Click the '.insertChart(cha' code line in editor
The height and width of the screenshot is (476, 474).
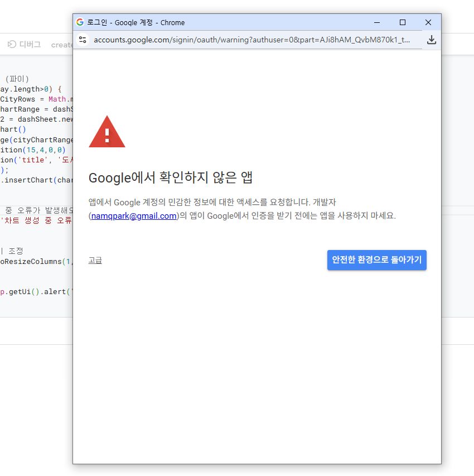(x=36, y=180)
